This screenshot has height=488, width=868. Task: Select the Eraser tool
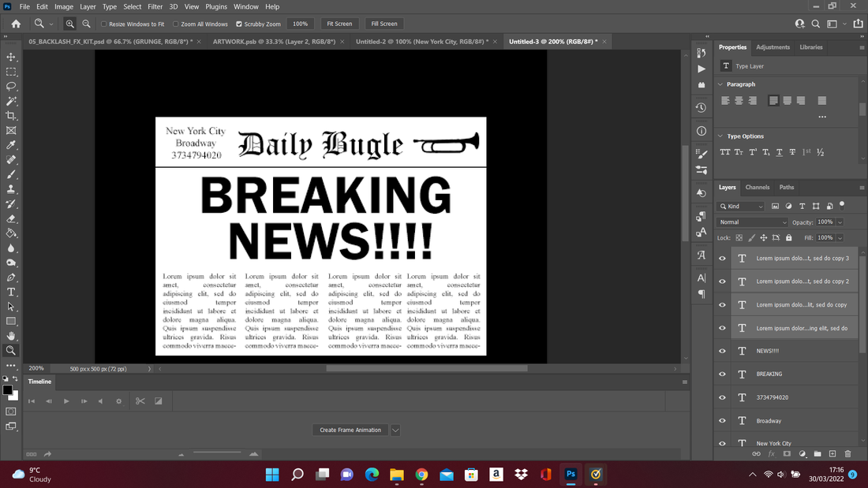[11, 218]
